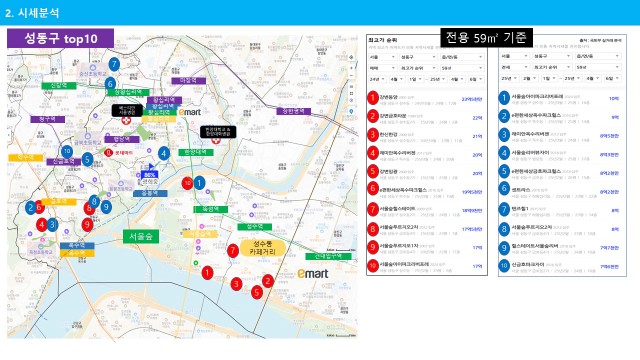
Task: Click the hospital cross icon under 한양대학교 label
Action: [x=216, y=141]
